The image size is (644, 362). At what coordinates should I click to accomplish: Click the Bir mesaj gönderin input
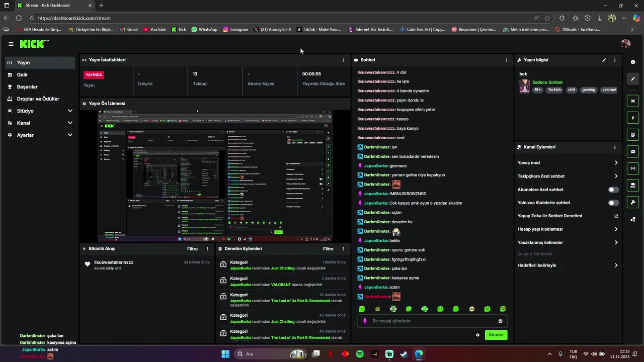point(433,321)
